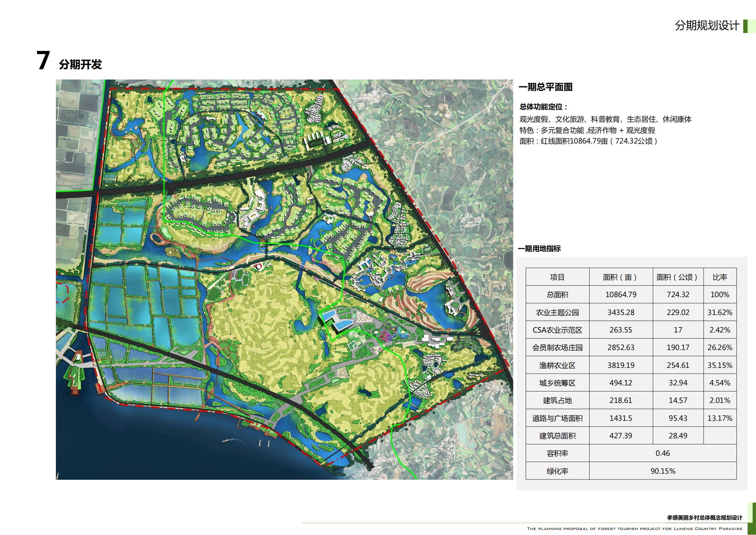Click the ratio cell 31.62%
The height and width of the screenshot is (535, 756).
tap(720, 313)
